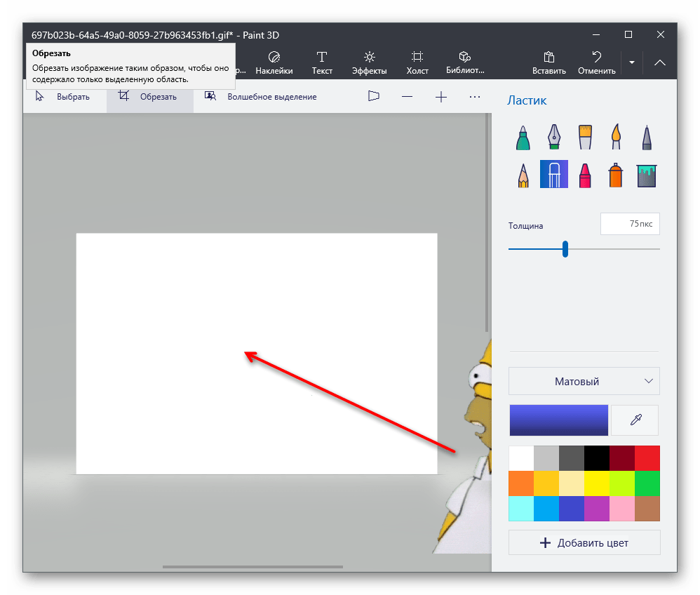
Task: Select the Pencil tool
Action: pyautogui.click(x=522, y=175)
